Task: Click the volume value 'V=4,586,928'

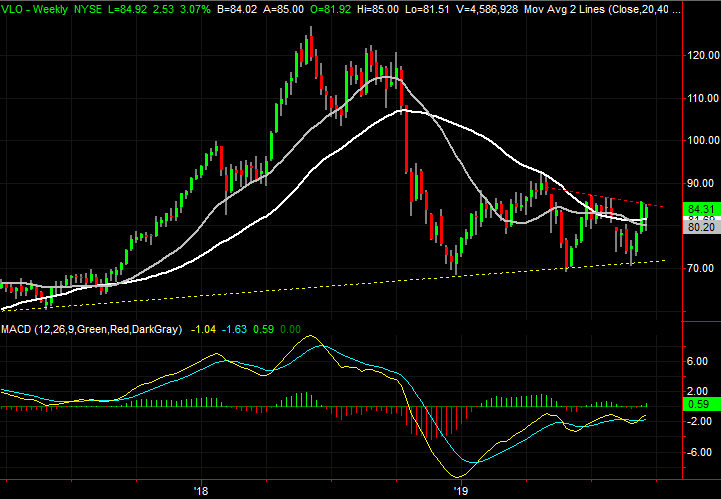Action: click(487, 9)
